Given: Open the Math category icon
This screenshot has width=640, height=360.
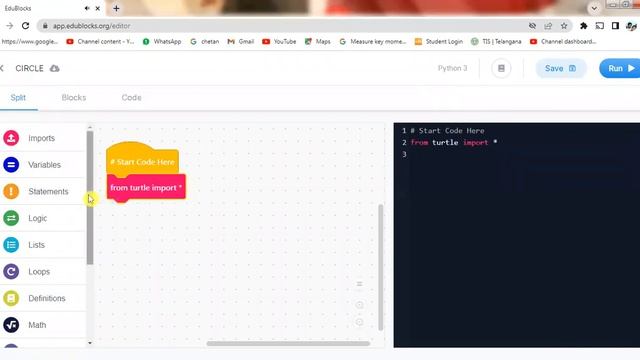Looking at the screenshot, I should point(11,325).
